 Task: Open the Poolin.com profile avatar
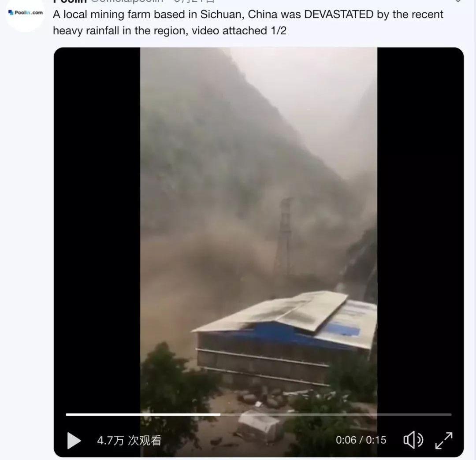tap(26, 13)
